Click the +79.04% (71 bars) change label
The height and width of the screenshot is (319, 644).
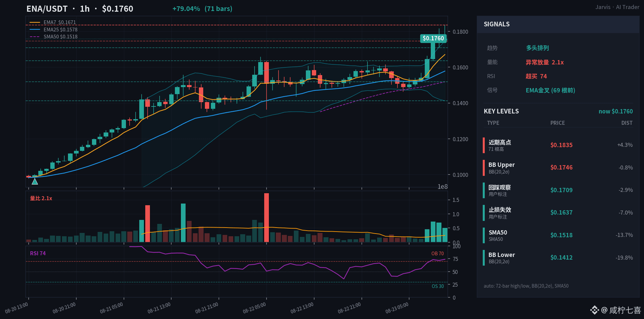pos(202,9)
